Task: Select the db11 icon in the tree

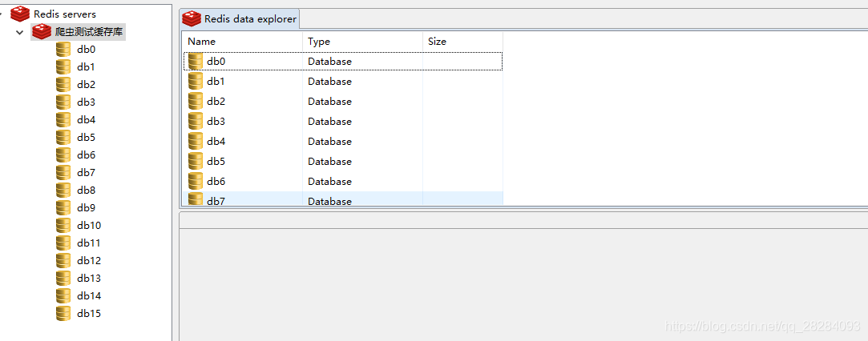Action: [63, 243]
